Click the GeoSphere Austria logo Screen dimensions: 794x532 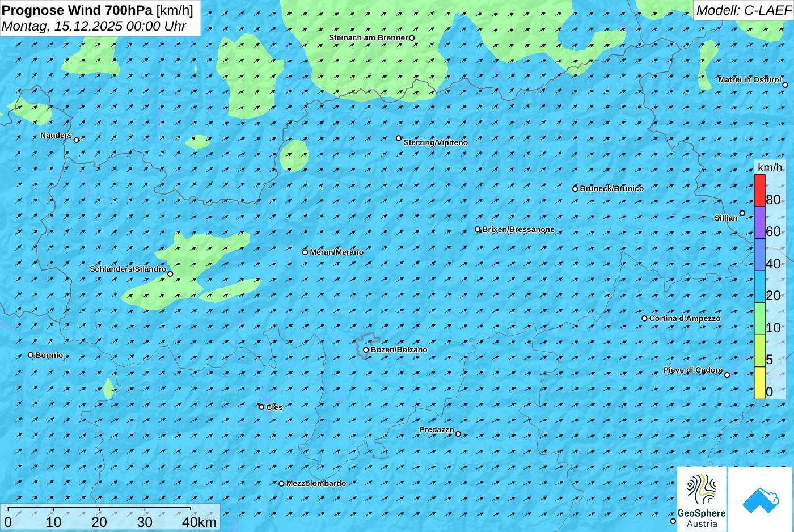click(702, 500)
